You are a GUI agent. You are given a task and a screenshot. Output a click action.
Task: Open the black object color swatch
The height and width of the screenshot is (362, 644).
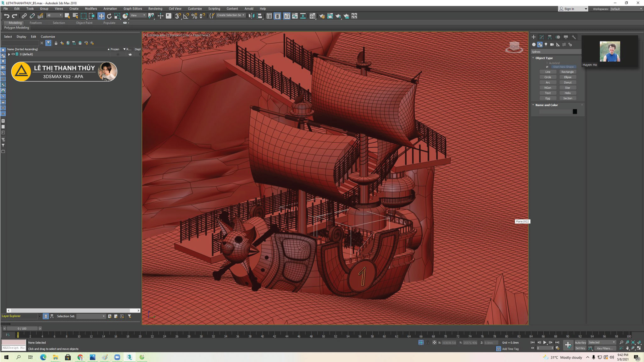tap(575, 112)
